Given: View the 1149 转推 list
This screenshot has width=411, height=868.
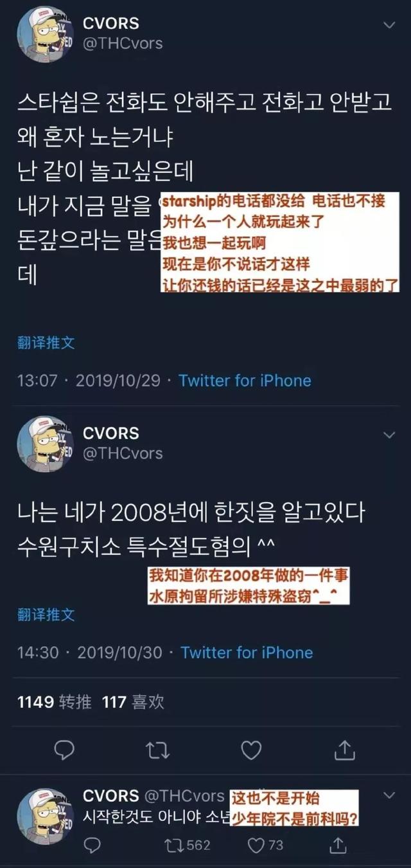Looking at the screenshot, I should (x=54, y=701).
